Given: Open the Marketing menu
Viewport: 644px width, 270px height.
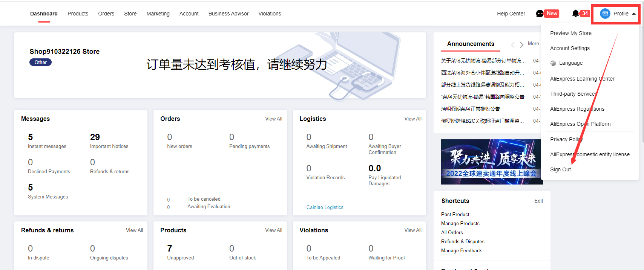Looking at the screenshot, I should [x=158, y=14].
